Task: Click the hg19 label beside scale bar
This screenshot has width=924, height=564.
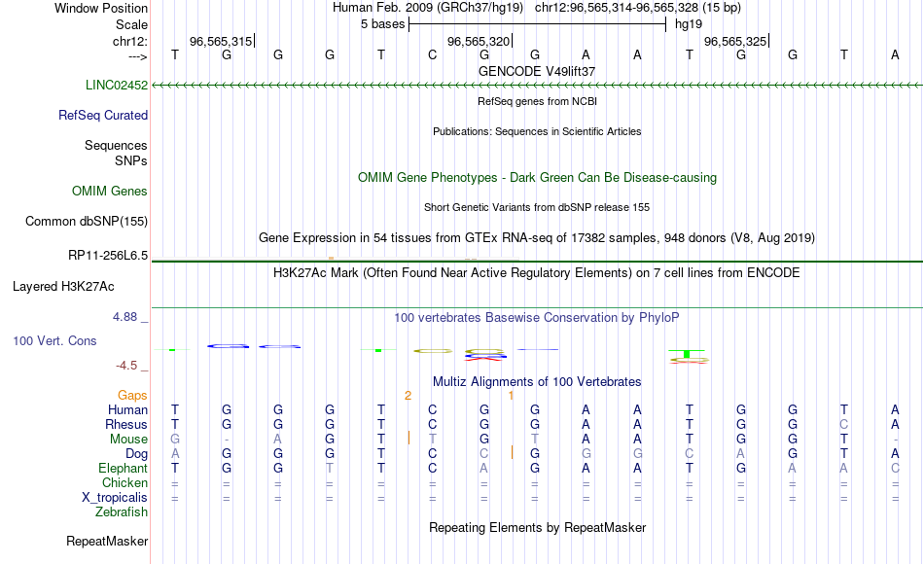Action: click(x=689, y=24)
